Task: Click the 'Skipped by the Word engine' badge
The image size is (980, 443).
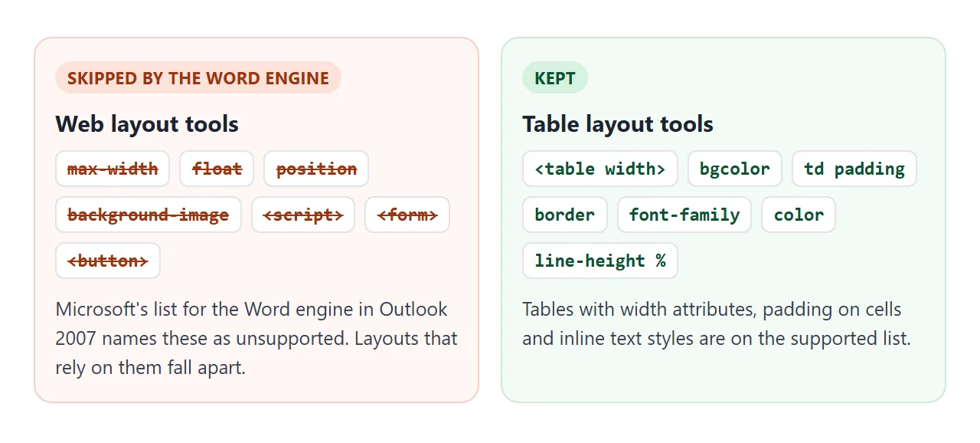Action: 198,77
